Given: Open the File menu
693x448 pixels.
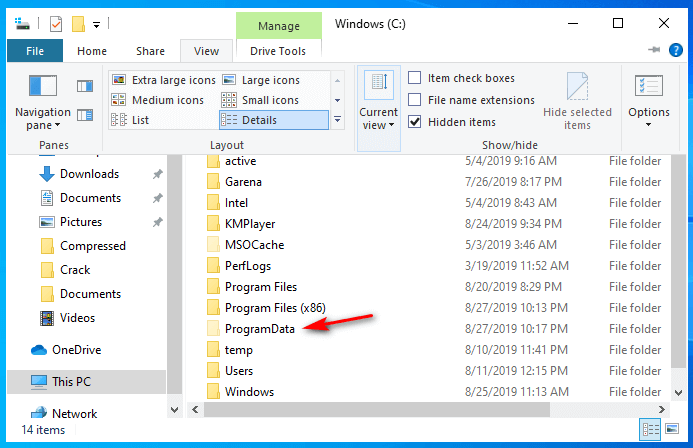Looking at the screenshot, I should [35, 51].
